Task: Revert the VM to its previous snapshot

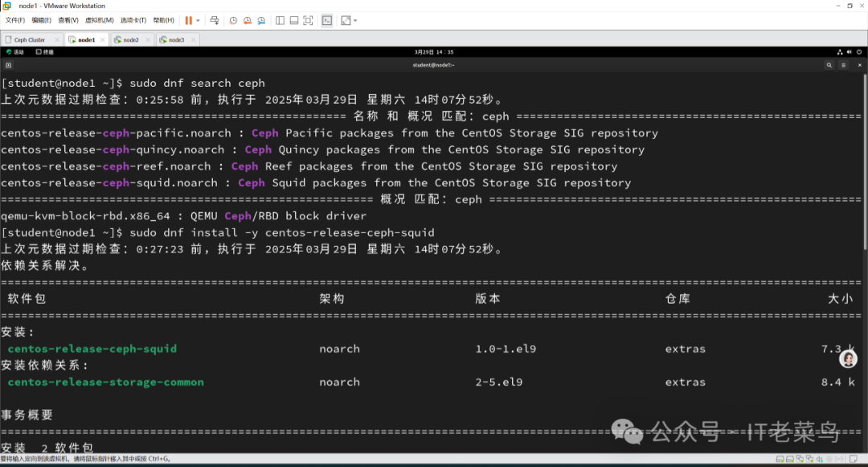Action: click(248, 20)
